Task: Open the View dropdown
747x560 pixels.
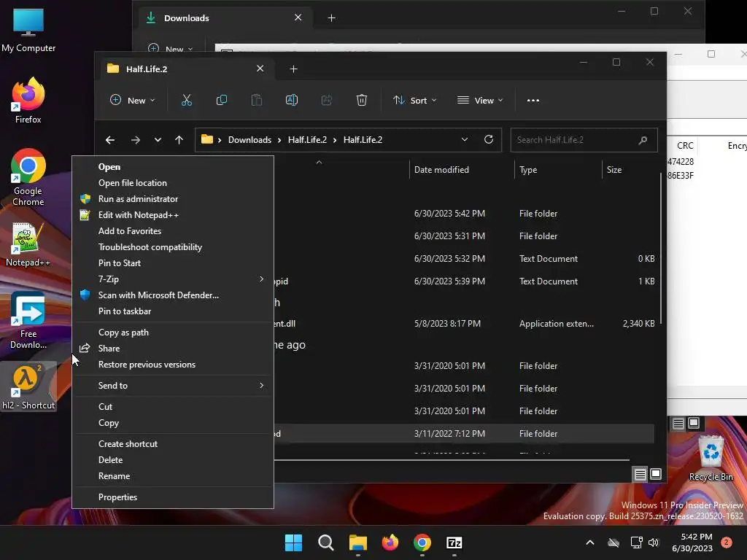Action: (x=480, y=101)
